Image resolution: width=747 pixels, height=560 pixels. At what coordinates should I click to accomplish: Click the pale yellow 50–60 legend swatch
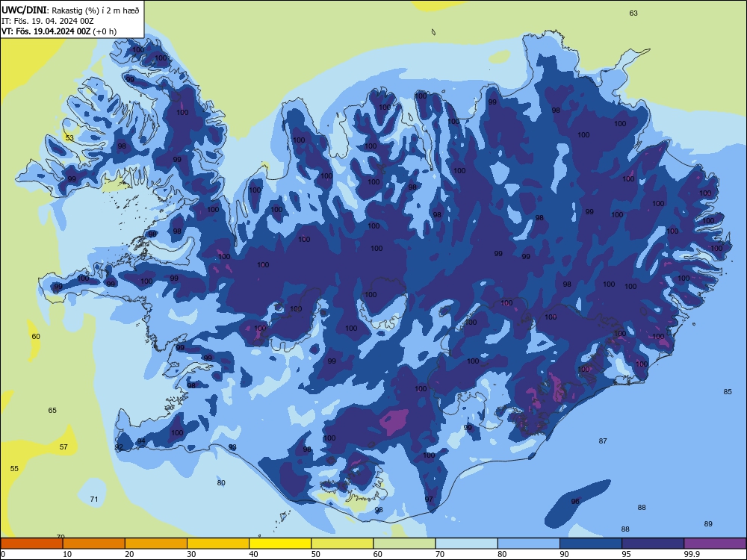point(342,544)
